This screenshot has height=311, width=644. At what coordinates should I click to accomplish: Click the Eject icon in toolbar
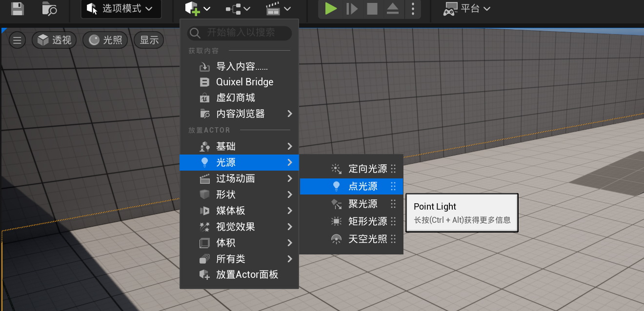pyautogui.click(x=393, y=8)
